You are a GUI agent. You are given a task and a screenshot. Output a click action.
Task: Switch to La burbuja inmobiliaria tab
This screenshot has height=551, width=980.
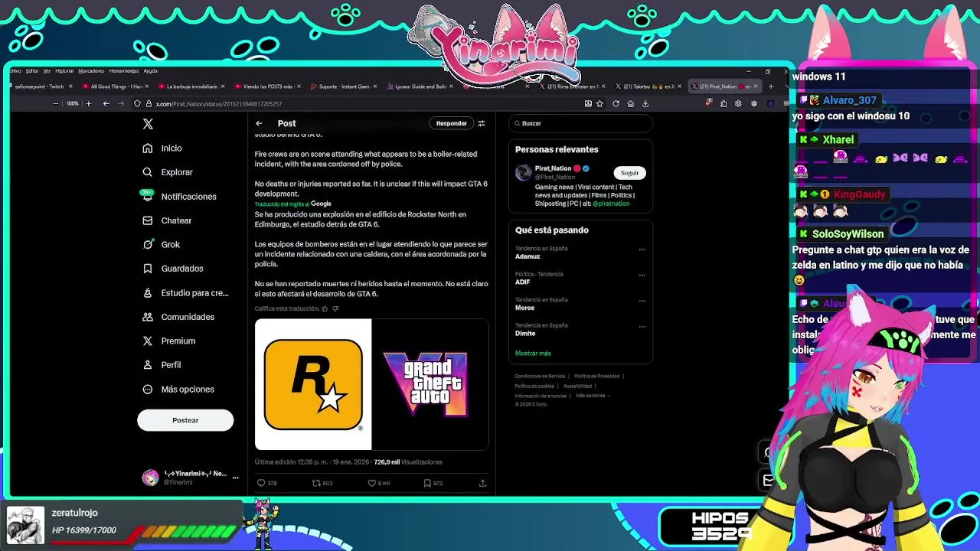(191, 86)
